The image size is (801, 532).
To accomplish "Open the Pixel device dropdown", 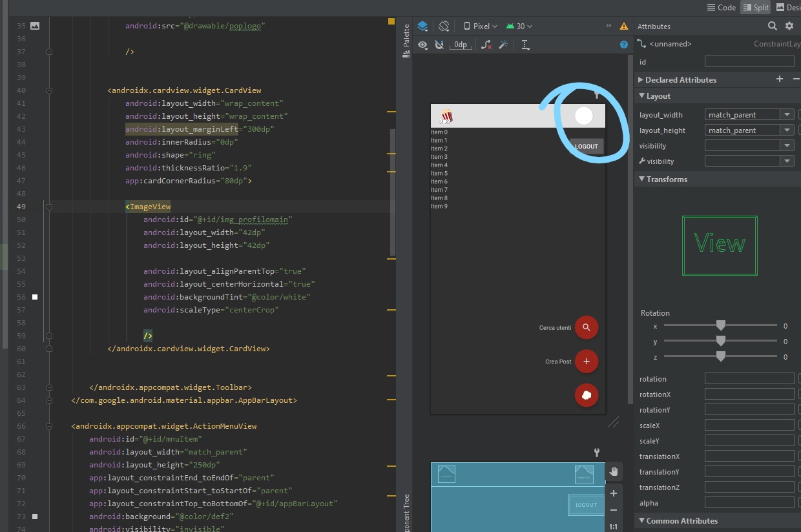I will point(480,26).
